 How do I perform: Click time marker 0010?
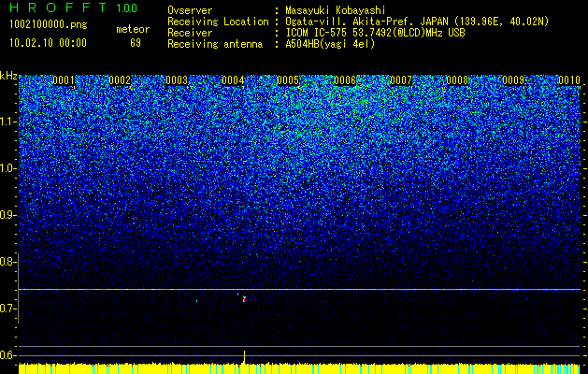coord(569,80)
